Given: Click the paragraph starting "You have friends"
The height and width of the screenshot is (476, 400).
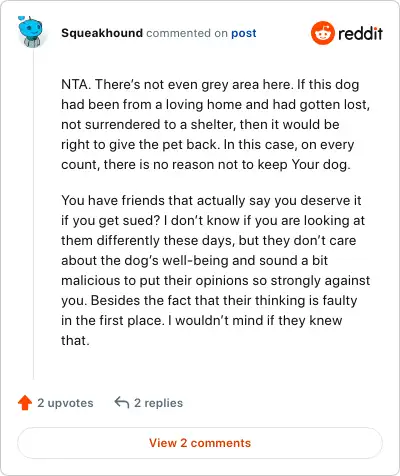Looking at the screenshot, I should [215, 270].
